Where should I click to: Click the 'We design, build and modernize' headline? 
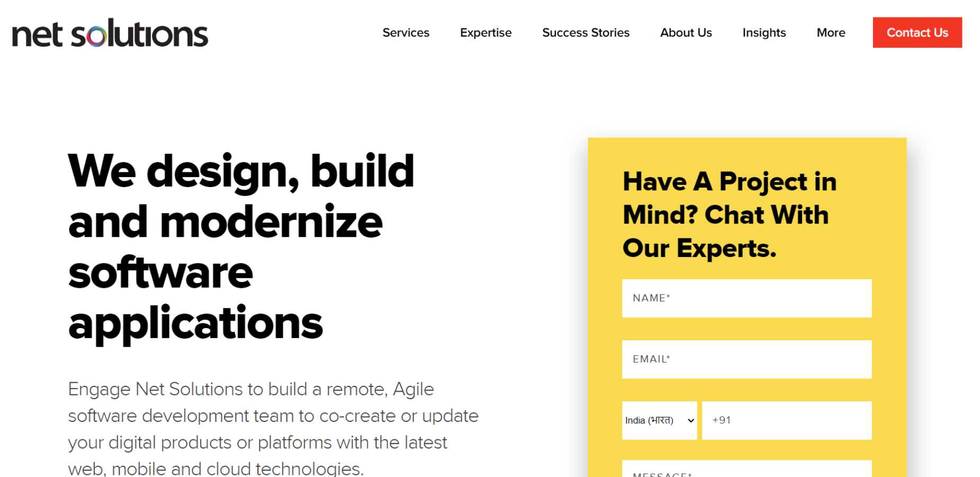click(240, 196)
